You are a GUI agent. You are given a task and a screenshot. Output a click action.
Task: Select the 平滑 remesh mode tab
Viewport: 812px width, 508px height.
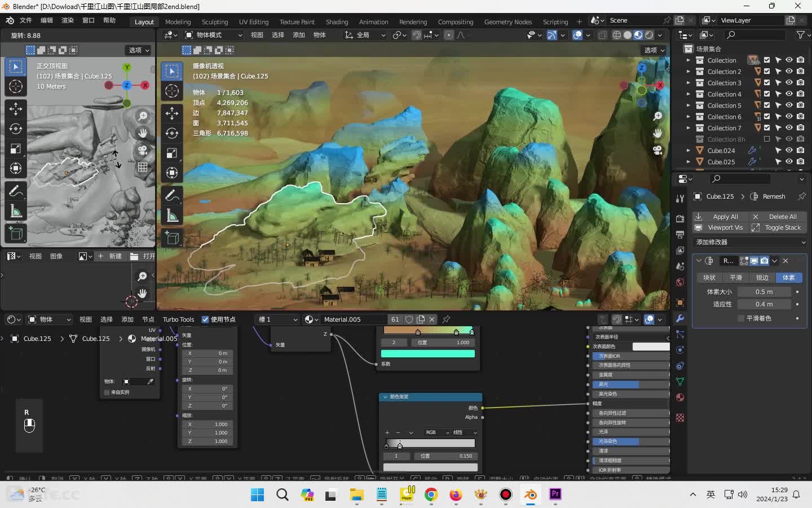coord(736,278)
